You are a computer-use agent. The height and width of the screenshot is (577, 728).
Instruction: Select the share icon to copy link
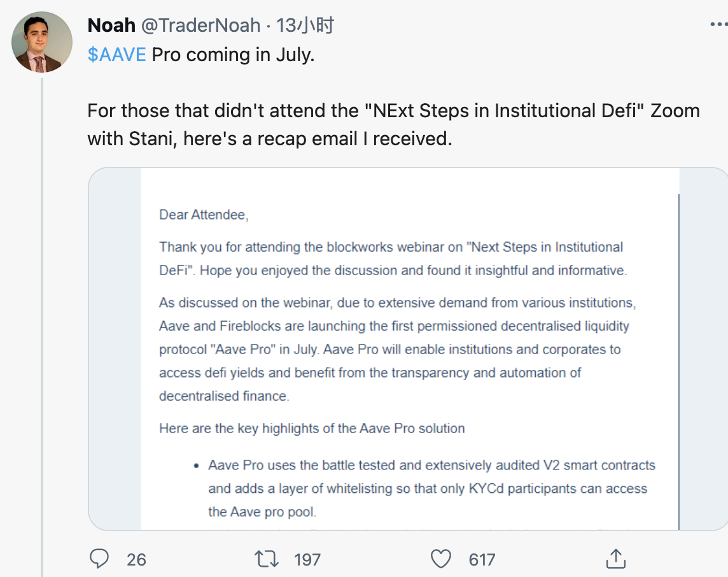pos(615,559)
